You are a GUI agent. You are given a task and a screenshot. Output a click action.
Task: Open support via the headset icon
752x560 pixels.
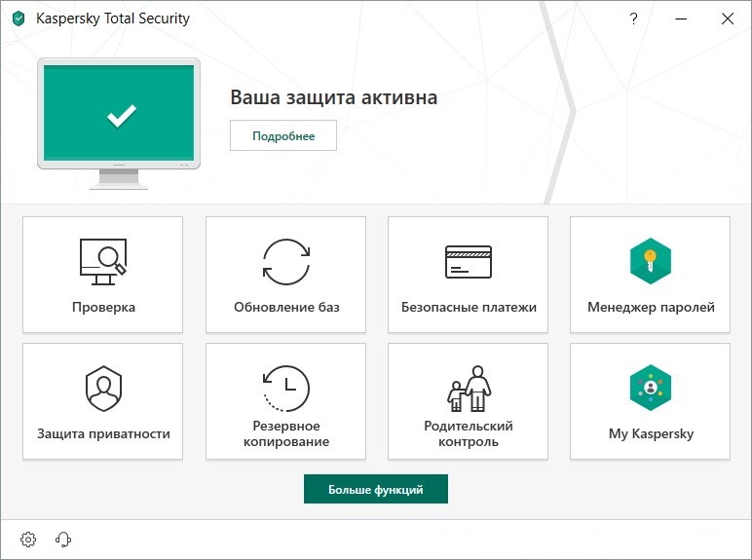pyautogui.click(x=64, y=539)
